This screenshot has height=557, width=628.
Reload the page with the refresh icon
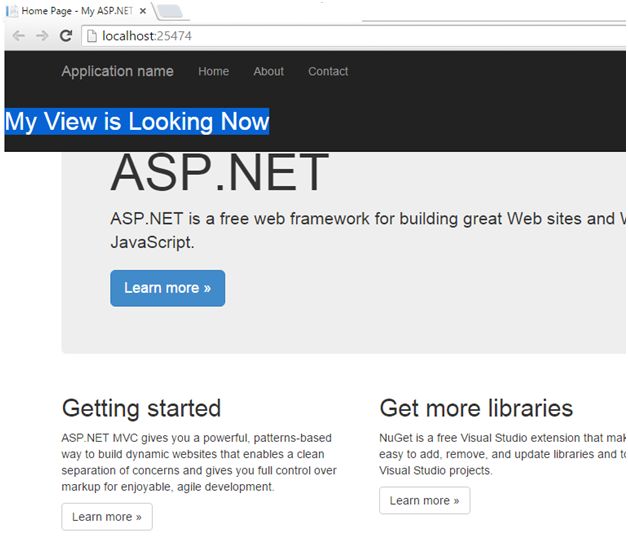point(66,36)
